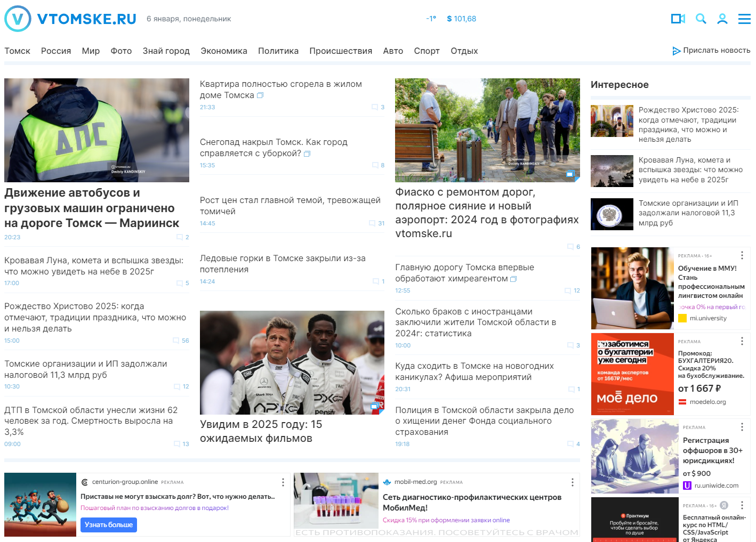This screenshot has width=756, height=542.
Task: Click the temperature -1° indicator
Action: pos(431,19)
